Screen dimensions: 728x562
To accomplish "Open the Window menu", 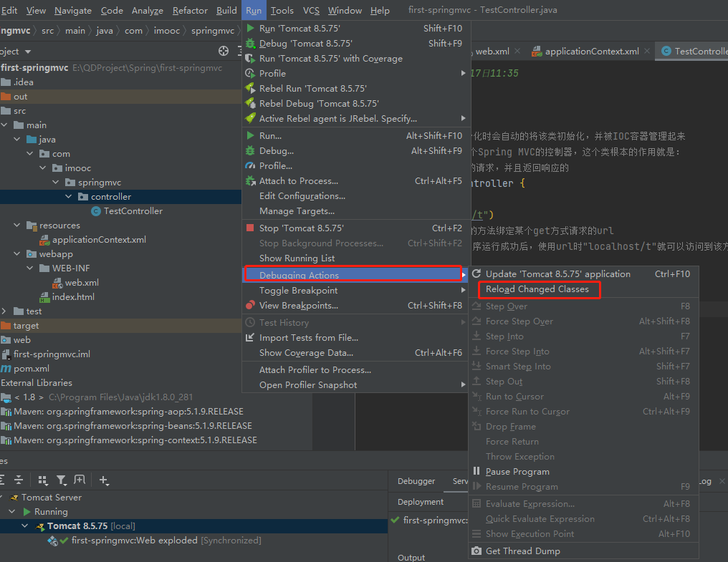I will [x=345, y=10].
